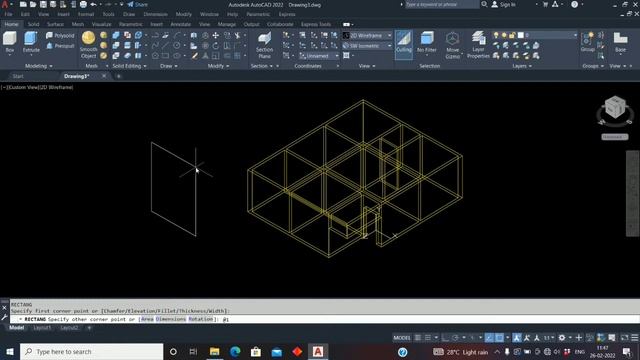The width and height of the screenshot is (640, 360).
Task: Select the Extrude tool
Action: (x=31, y=42)
